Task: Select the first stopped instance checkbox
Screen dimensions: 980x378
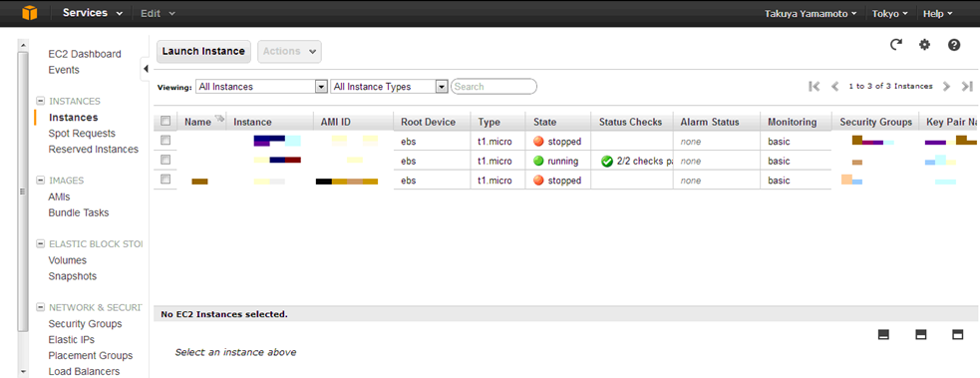Action: [165, 140]
